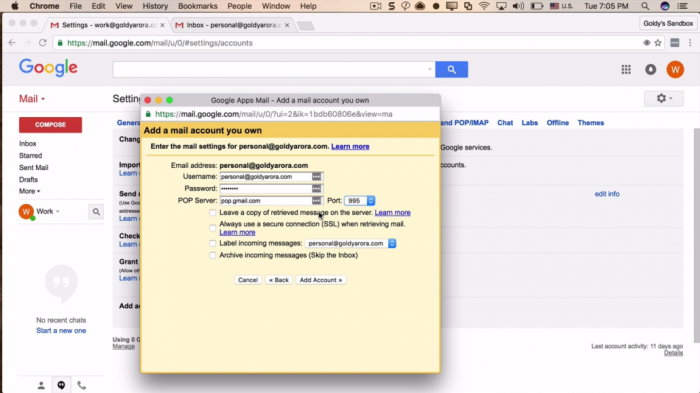Open the Notification Center icon
700x393 pixels.
(x=683, y=6)
